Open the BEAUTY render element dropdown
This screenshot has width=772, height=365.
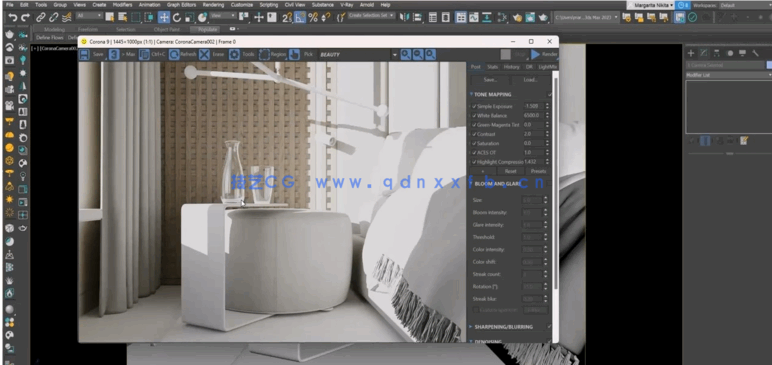(x=394, y=55)
